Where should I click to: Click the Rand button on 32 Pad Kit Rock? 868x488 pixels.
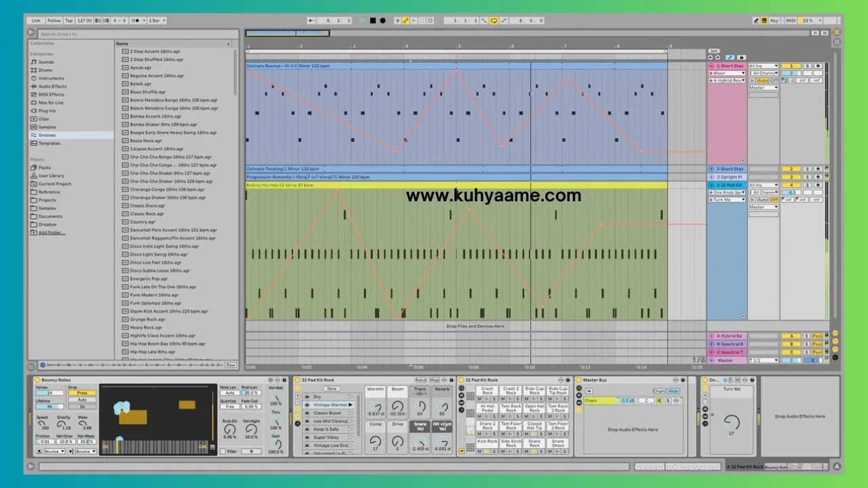click(421, 380)
